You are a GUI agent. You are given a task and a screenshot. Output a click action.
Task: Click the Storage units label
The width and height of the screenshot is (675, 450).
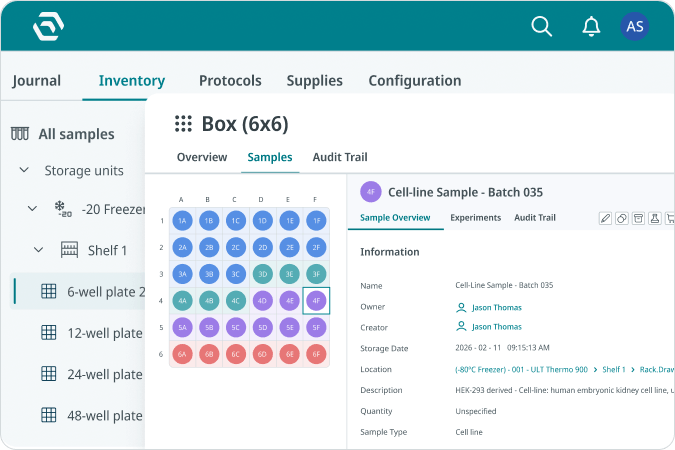coord(84,171)
